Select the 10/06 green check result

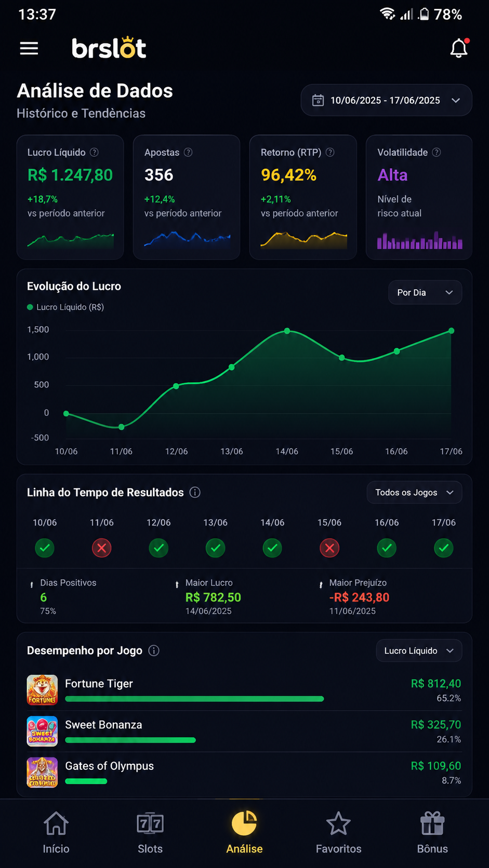click(x=45, y=548)
